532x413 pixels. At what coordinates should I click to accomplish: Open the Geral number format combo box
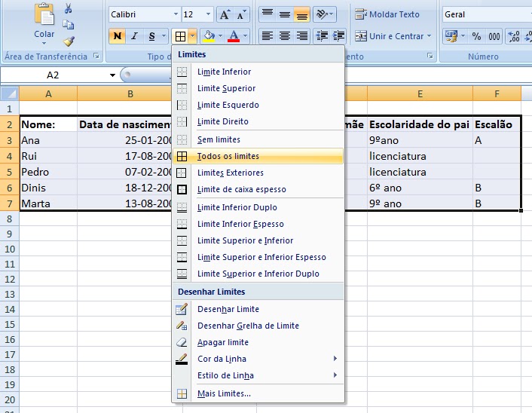488,14
